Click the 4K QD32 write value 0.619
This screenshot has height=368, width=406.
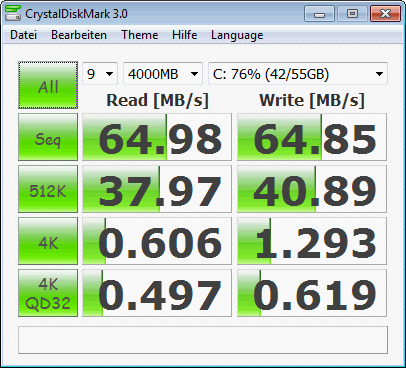coord(312,293)
